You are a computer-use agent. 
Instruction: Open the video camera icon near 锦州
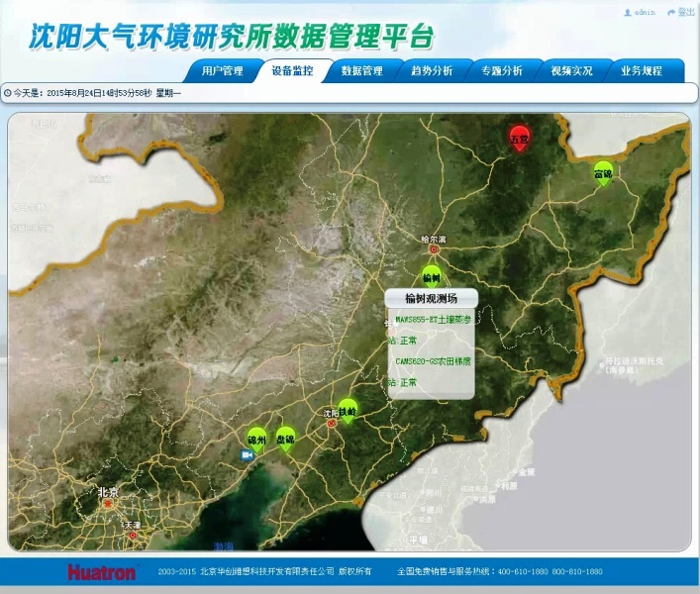point(247,455)
